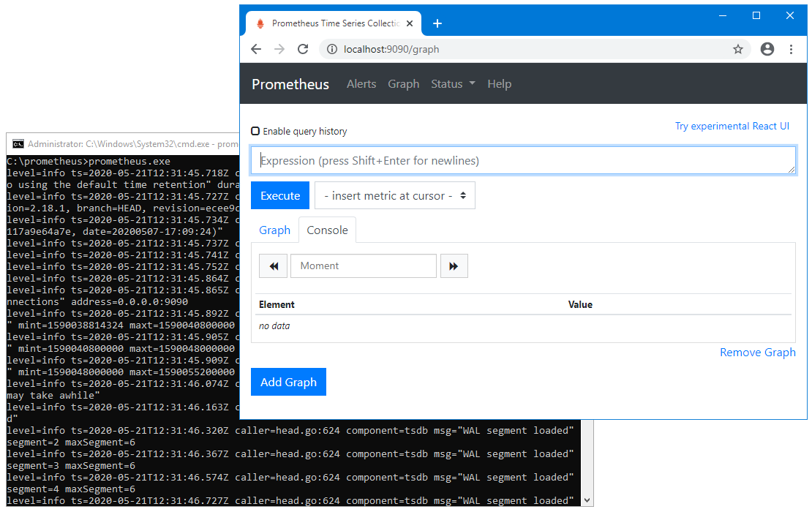Screen dimensions: 812x512
Task: Enable the query history checkbox
Action: [x=255, y=130]
